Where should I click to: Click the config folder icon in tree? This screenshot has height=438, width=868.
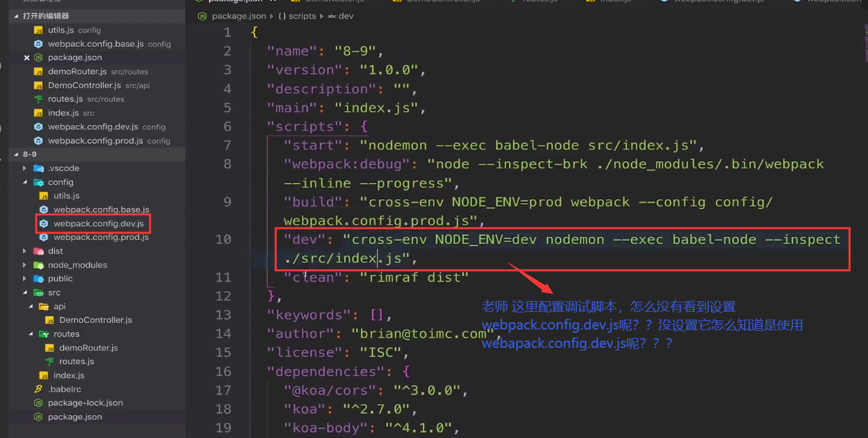coord(38,182)
